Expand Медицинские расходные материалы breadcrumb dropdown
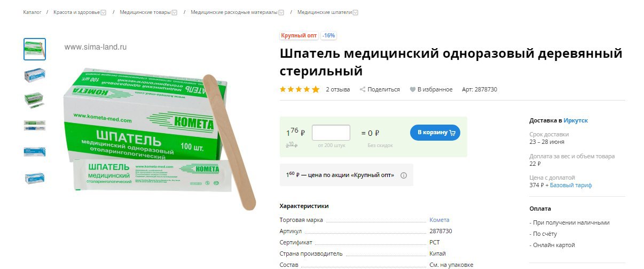 click(281, 12)
